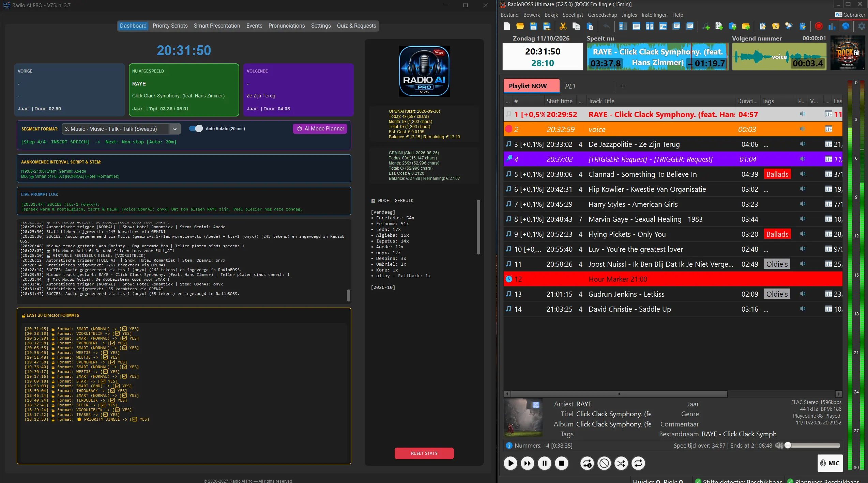Click the Track Title column header
This screenshot has height=483, width=868.
660,101
